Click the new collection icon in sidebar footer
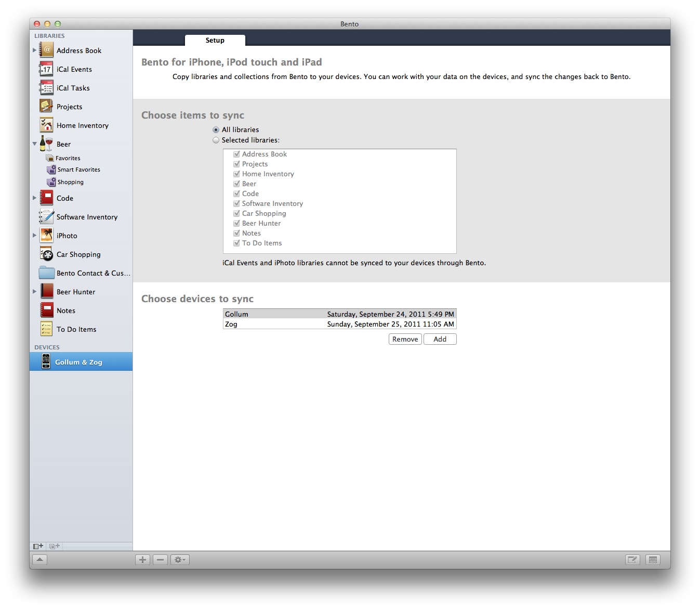 tap(55, 546)
